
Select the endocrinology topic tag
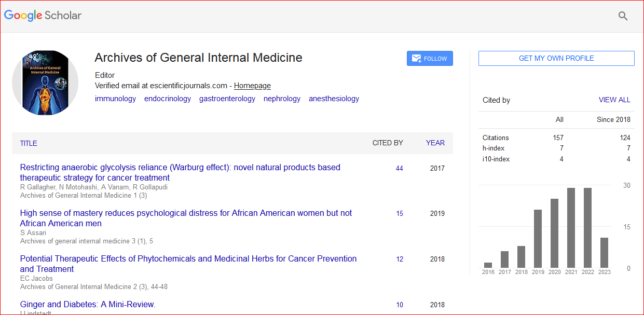(x=167, y=99)
